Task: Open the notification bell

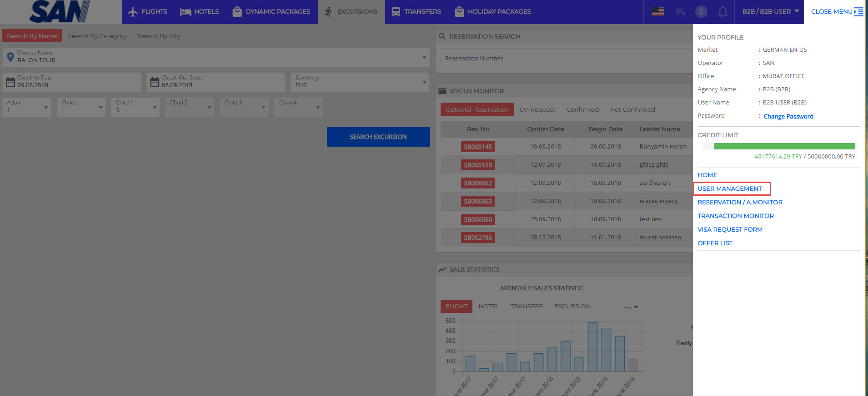Action: (722, 12)
